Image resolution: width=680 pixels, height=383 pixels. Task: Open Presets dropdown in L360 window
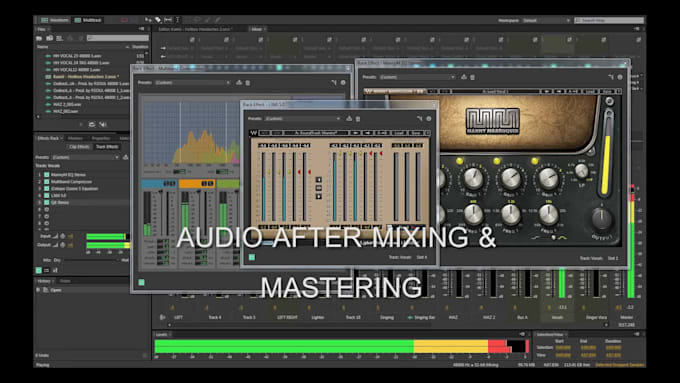coord(302,118)
